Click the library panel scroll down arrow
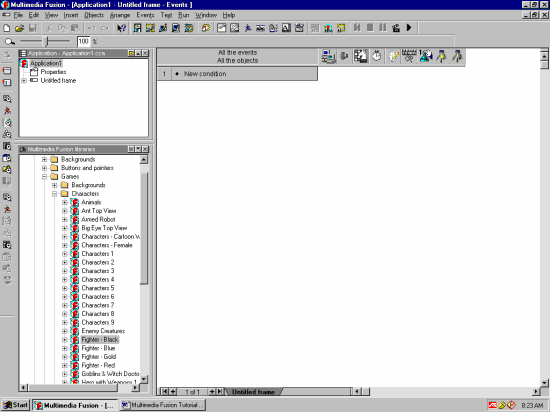Image resolution: width=551 pixels, height=413 pixels. click(x=144, y=380)
